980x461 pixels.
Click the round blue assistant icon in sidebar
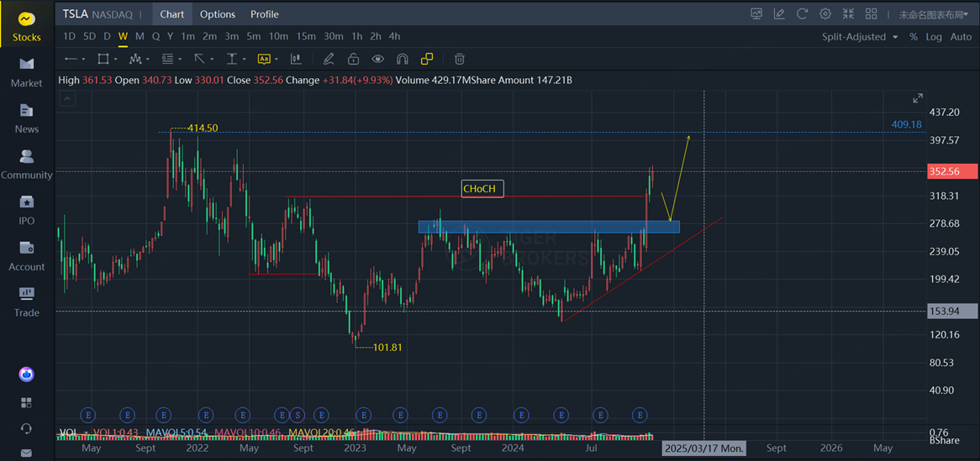click(x=27, y=375)
